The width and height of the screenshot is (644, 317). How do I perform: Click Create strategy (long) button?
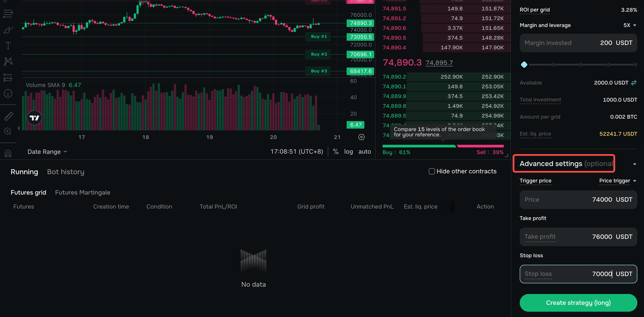(x=579, y=303)
